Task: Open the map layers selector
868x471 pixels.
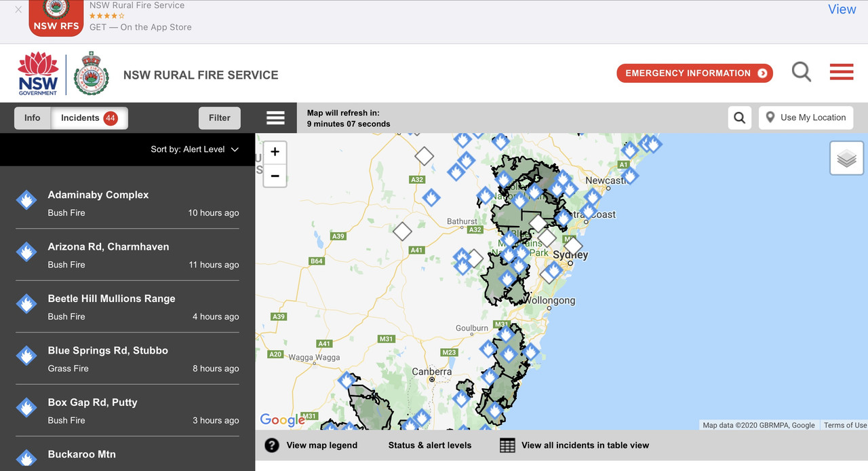Action: (x=846, y=158)
